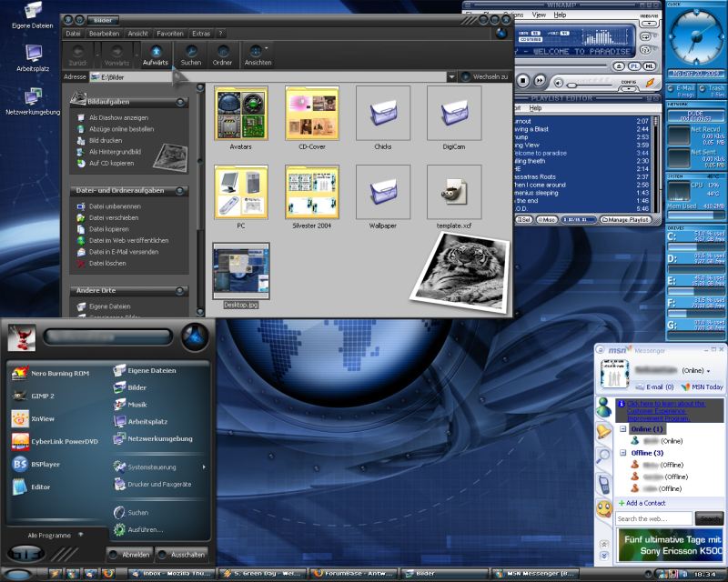This screenshot has height=582, width=728.
Task: Click Abzüge online bestellen task
Action: (x=116, y=129)
